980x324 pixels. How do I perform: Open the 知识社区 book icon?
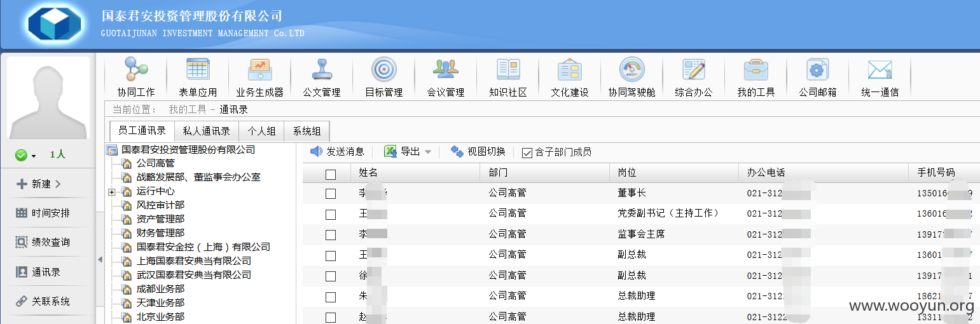(x=508, y=69)
